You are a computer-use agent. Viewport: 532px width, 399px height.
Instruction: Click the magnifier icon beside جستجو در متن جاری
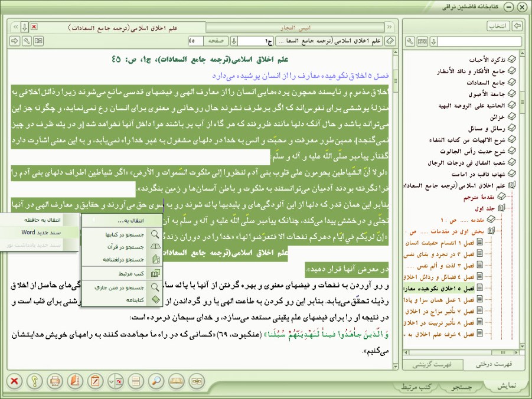pyautogui.click(x=155, y=287)
